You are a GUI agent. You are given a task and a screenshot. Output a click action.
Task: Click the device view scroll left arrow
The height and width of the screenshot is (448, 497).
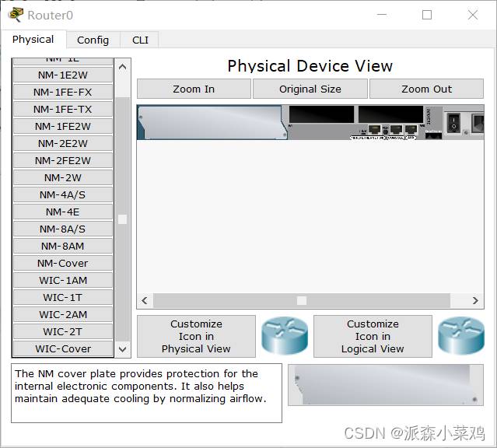coord(145,300)
